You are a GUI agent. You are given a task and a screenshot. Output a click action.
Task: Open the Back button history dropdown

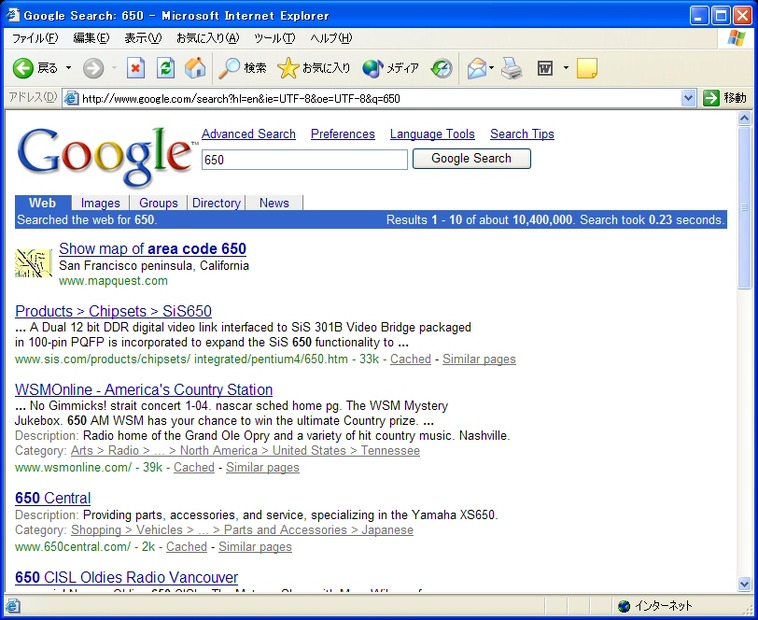point(68,68)
